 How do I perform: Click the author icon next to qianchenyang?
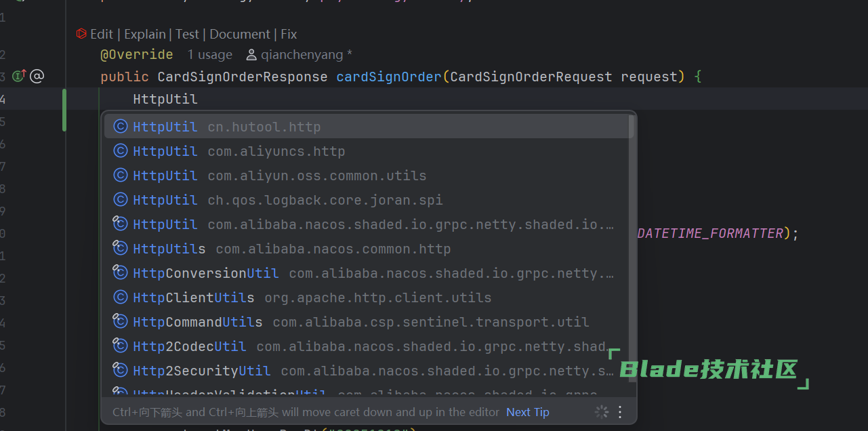pyautogui.click(x=251, y=55)
